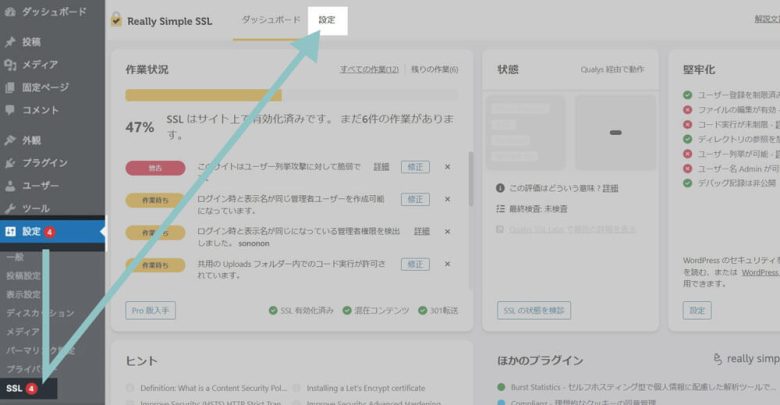Click the info icon beside この評価はどういう意味

[500, 188]
